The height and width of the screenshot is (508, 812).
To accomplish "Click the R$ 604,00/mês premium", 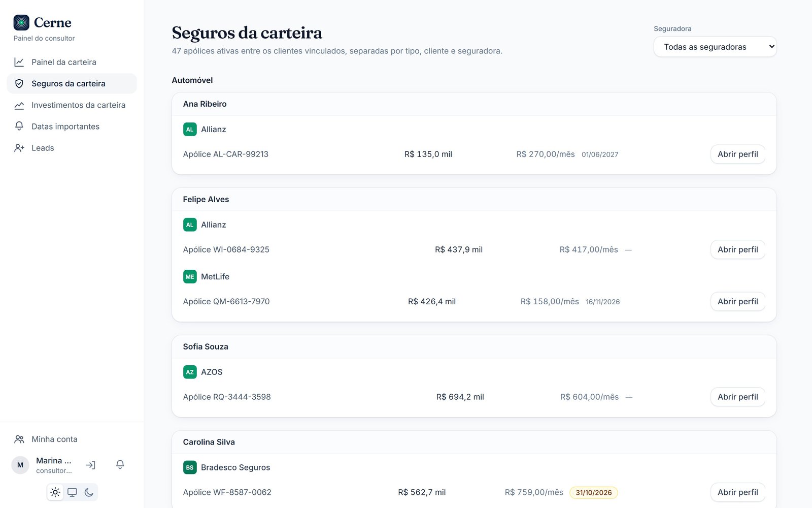I will tap(590, 397).
